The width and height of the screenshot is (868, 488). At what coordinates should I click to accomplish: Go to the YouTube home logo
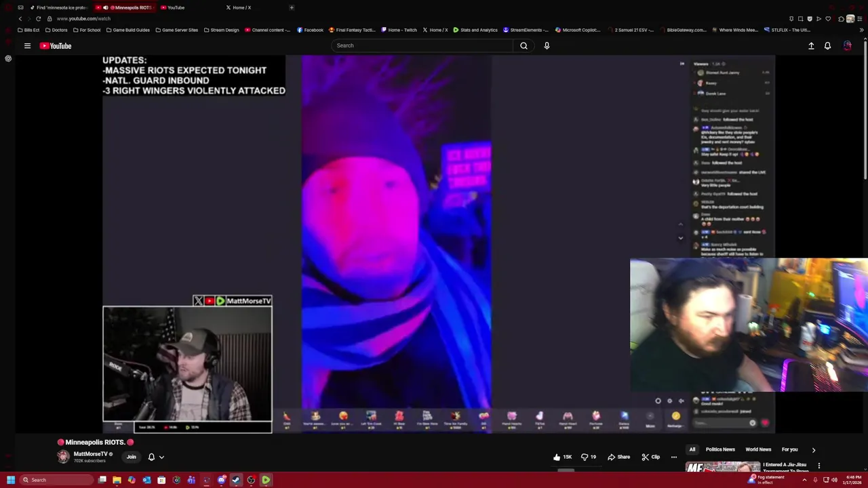pyautogui.click(x=56, y=45)
